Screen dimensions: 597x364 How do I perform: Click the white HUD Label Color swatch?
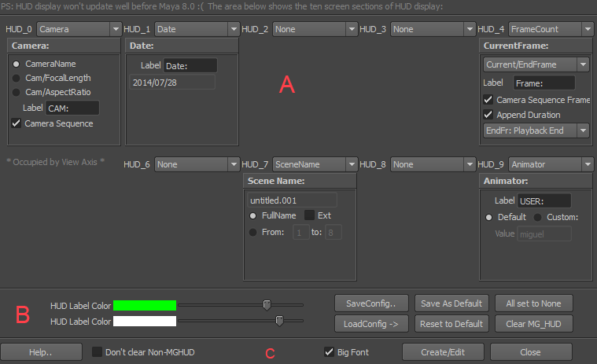tap(145, 321)
